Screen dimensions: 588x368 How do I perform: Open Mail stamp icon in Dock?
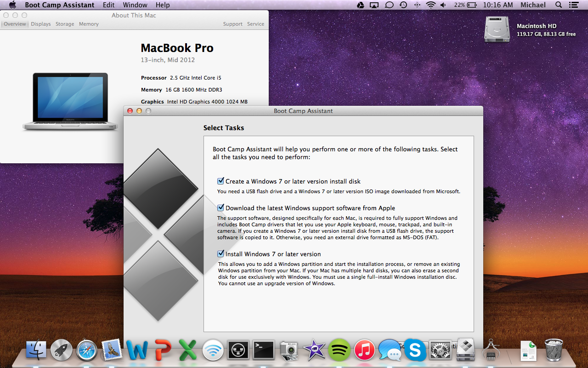[112, 351]
